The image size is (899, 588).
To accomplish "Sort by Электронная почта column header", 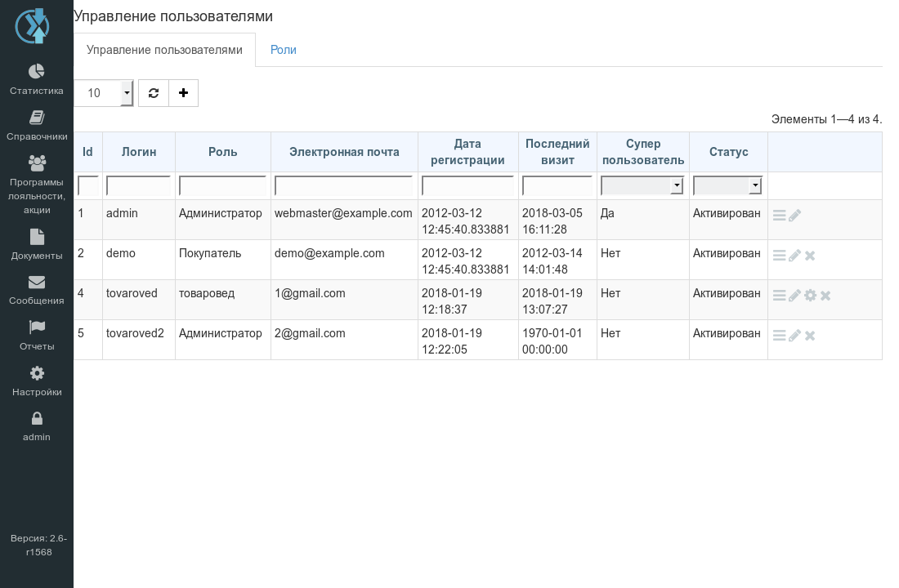I will pyautogui.click(x=344, y=152).
